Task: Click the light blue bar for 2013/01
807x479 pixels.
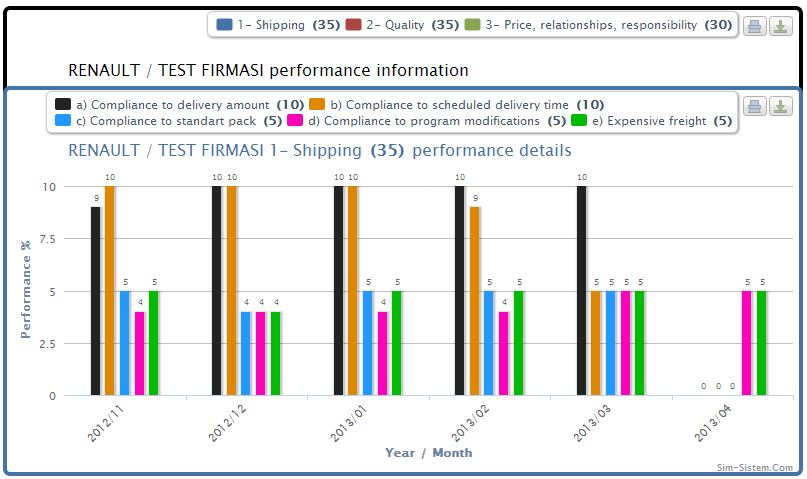Action: point(367,343)
